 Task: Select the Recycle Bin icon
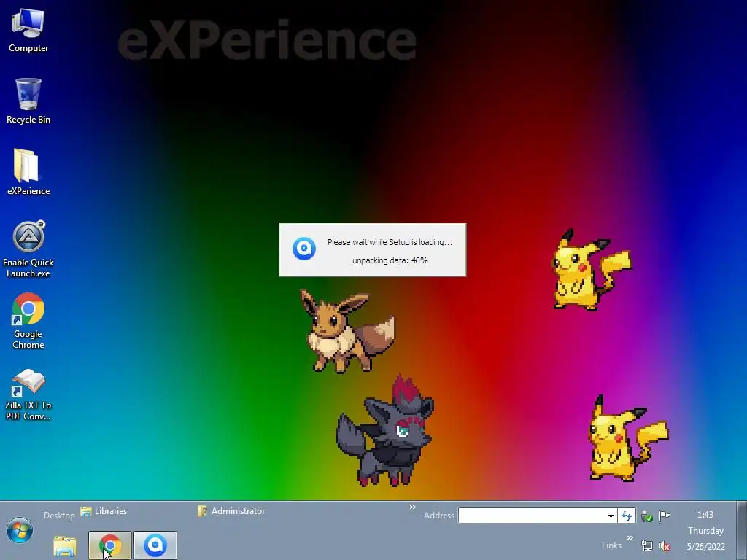click(28, 101)
